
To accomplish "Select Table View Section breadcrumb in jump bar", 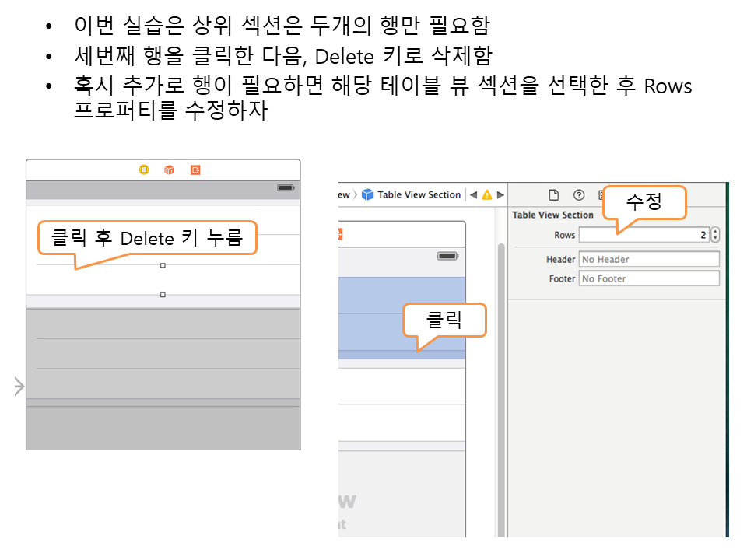I will [419, 195].
